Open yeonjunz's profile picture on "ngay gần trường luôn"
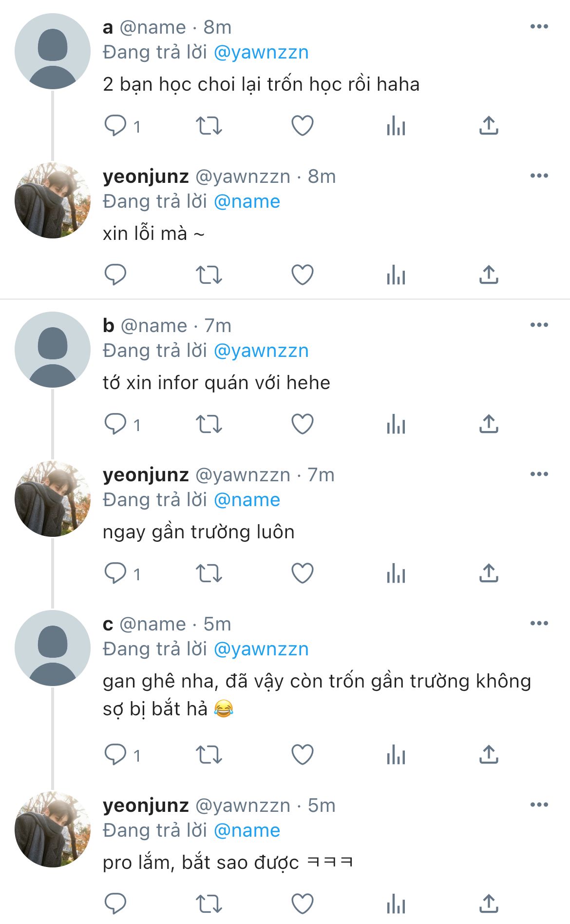This screenshot has height=924, width=570. point(53,499)
